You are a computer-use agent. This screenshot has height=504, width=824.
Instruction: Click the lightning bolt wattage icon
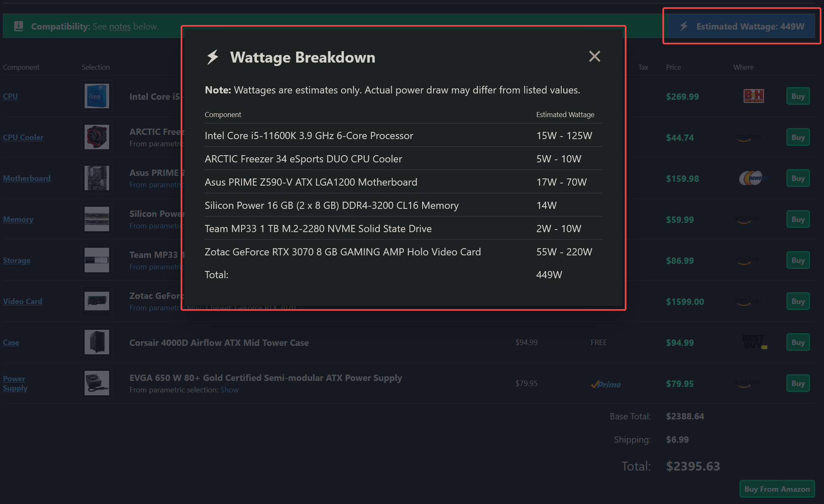tap(684, 27)
